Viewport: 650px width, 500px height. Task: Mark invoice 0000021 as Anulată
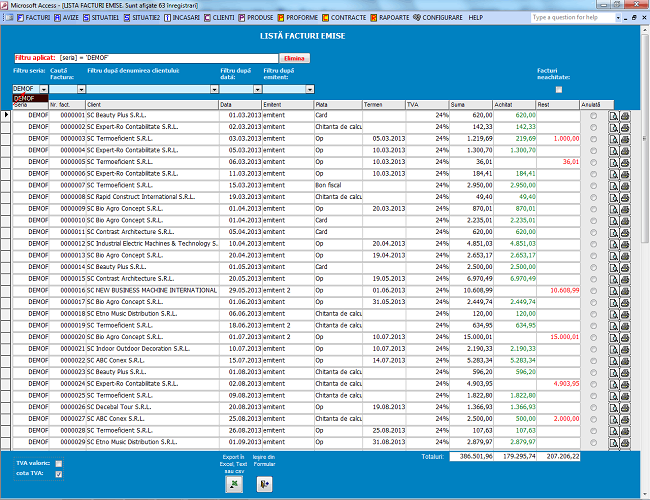click(x=593, y=350)
